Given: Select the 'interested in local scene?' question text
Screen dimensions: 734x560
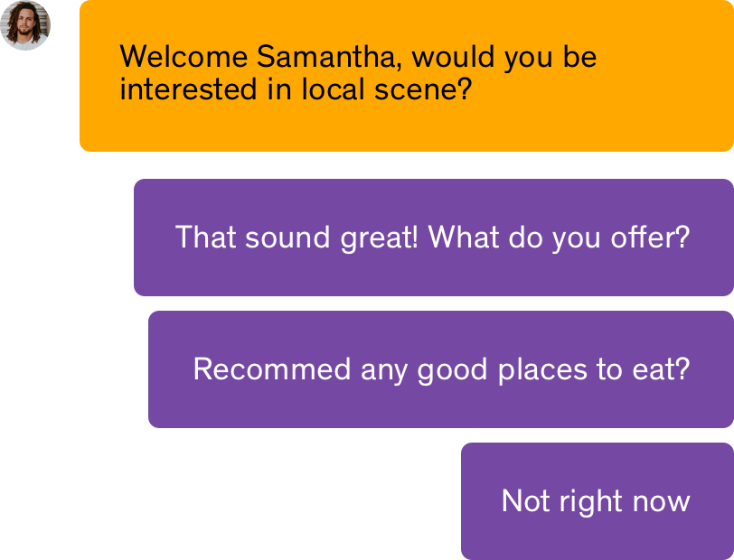Looking at the screenshot, I should pyautogui.click(x=296, y=90).
